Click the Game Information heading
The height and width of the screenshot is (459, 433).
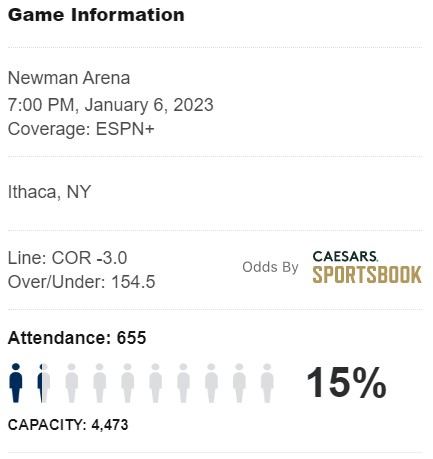coord(96,15)
